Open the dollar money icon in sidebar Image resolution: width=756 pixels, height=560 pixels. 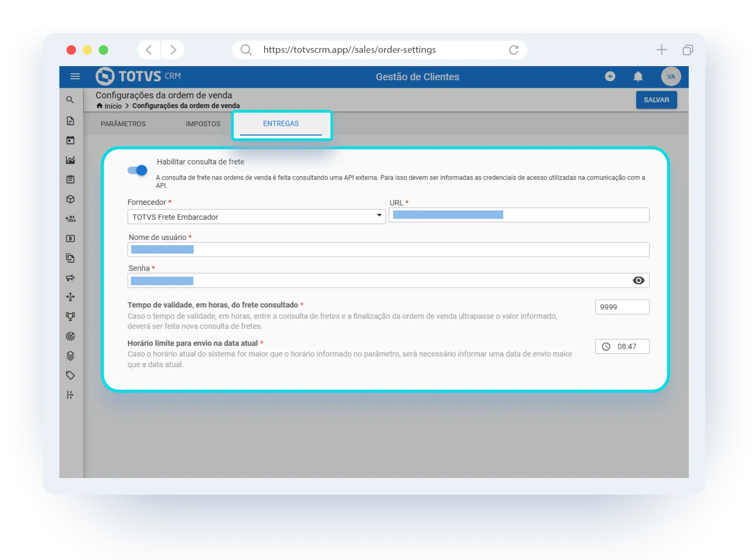(x=70, y=238)
